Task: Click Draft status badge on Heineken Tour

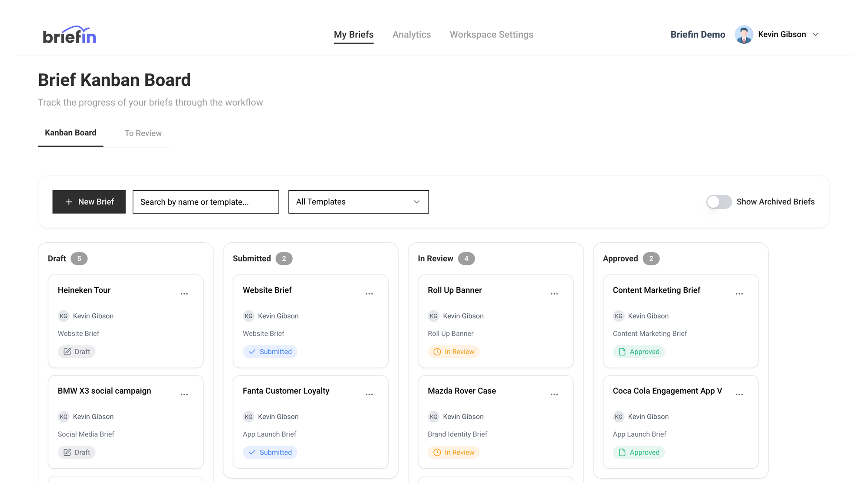Action: [x=77, y=352]
